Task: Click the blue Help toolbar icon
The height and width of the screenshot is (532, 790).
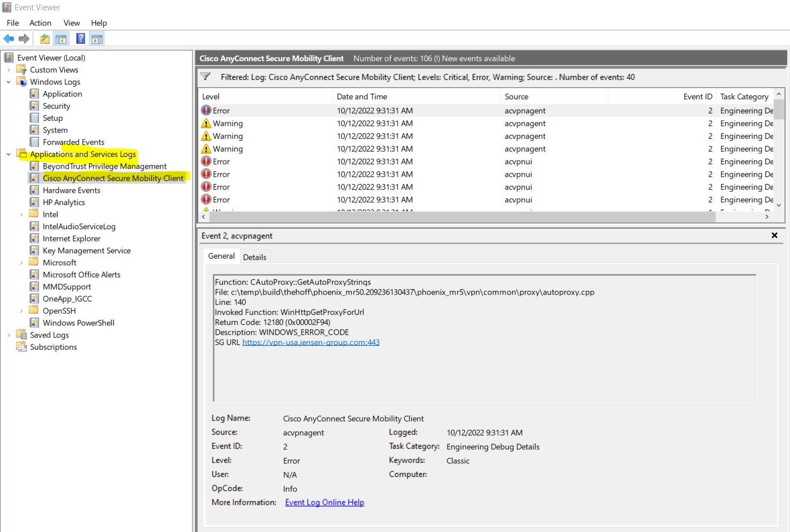Action: point(81,39)
